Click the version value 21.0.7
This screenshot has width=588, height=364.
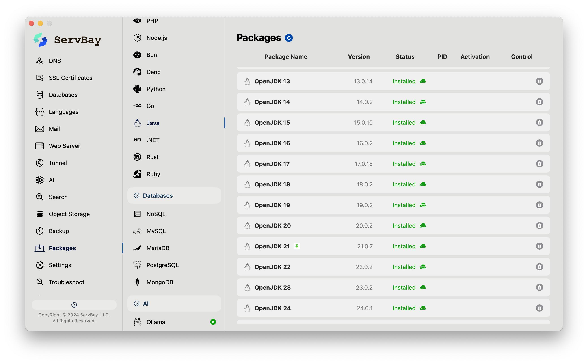(365, 246)
